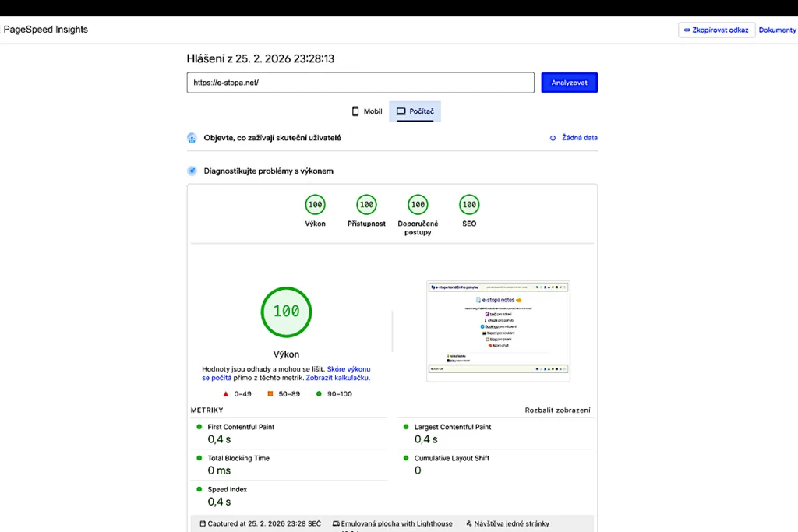
Task: Open the e-stopa webpage screenshot preview
Action: [x=498, y=330]
